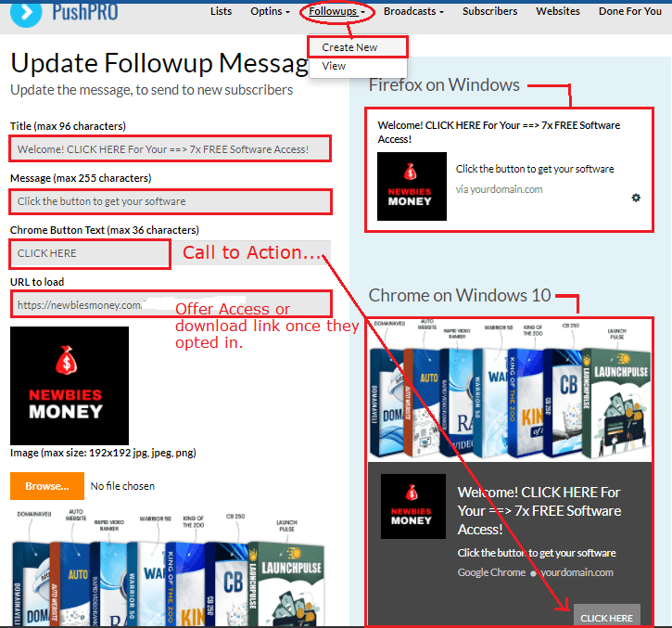Click 'Click the button to get your software' in Chrome preview

[x=537, y=553]
